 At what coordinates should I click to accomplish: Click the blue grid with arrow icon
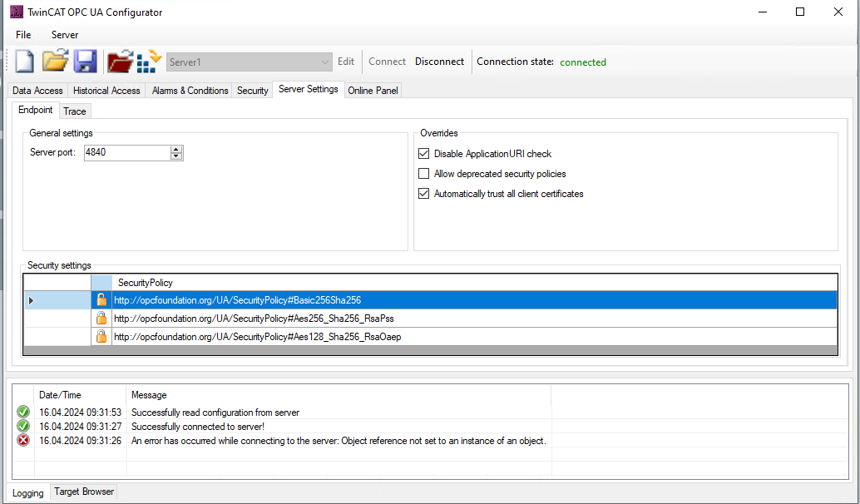point(149,62)
